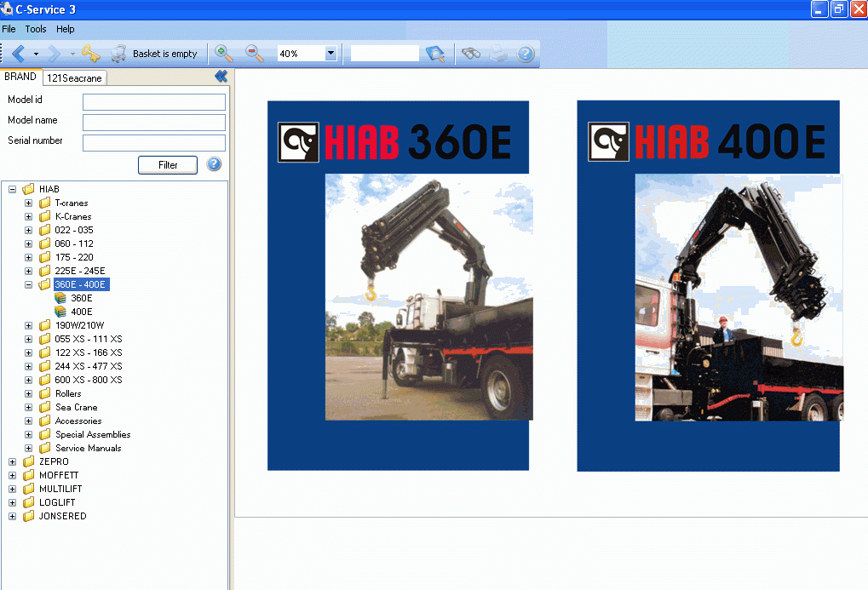
Task: Open the shopping basket icon
Action: 118,54
